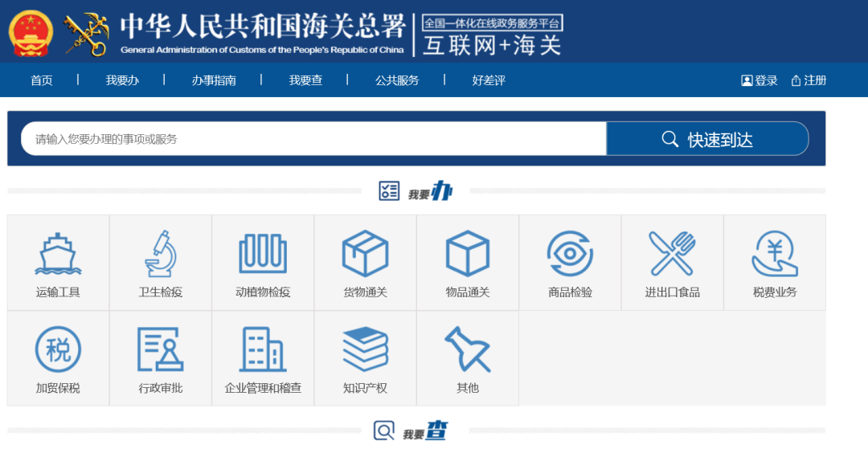Open the 动植物检疫 test tubes icon
868x449 pixels.
point(263,254)
